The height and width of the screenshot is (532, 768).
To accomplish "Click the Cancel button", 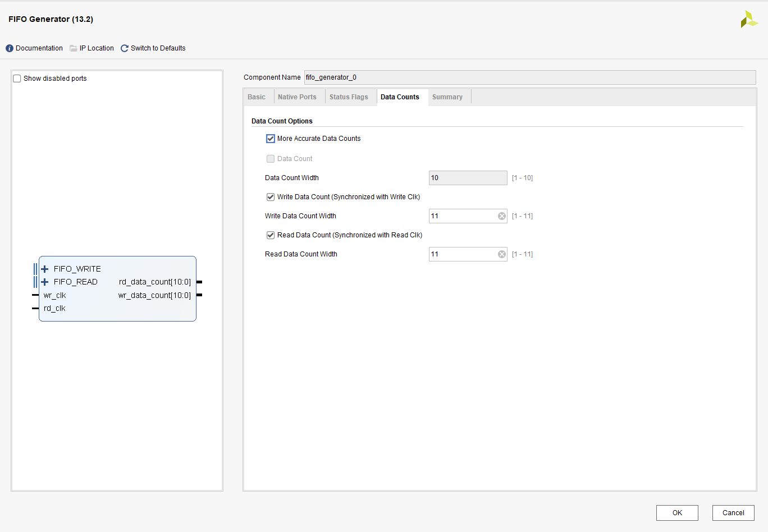I will pyautogui.click(x=733, y=513).
